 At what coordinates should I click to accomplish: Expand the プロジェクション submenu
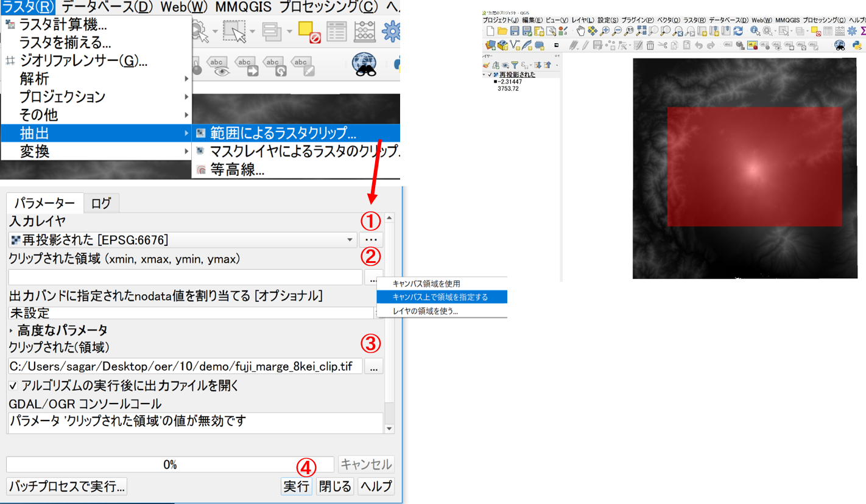96,96
